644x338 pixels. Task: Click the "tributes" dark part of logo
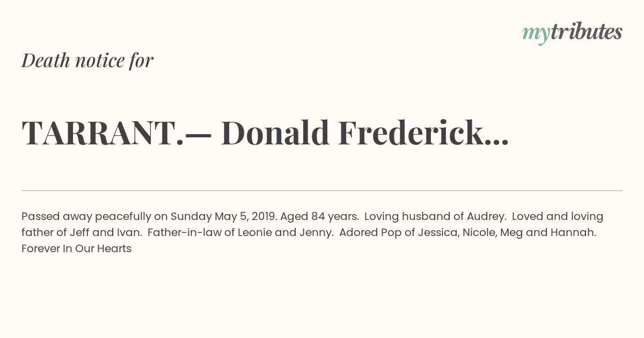click(x=587, y=32)
